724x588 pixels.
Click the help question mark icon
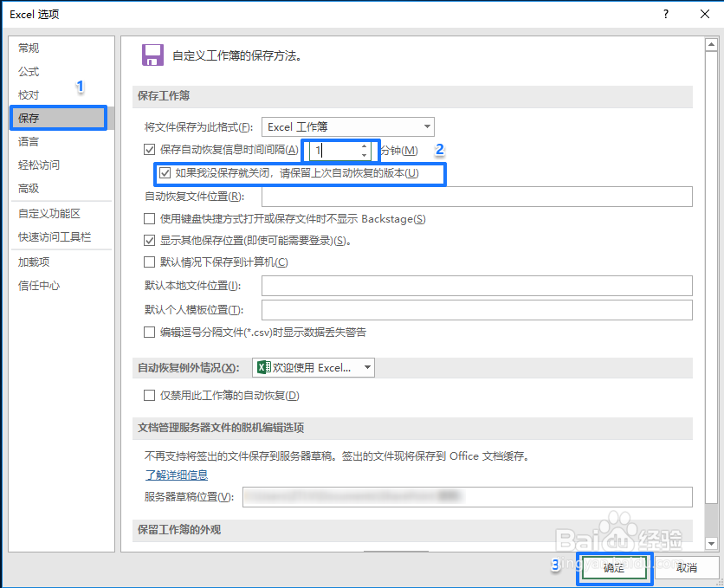click(666, 14)
